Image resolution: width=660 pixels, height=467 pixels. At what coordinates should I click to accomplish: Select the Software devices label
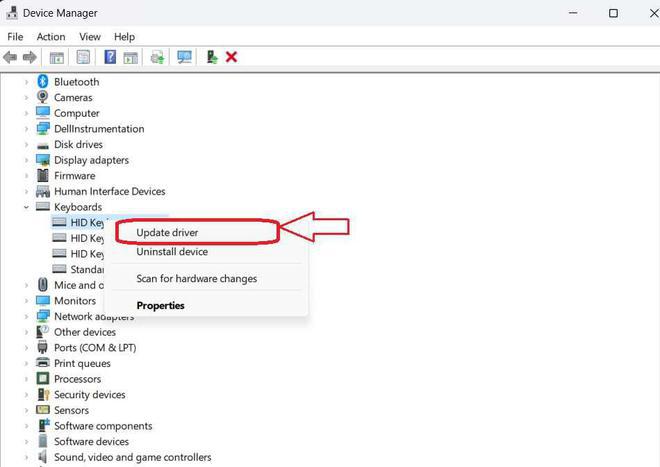click(x=91, y=441)
